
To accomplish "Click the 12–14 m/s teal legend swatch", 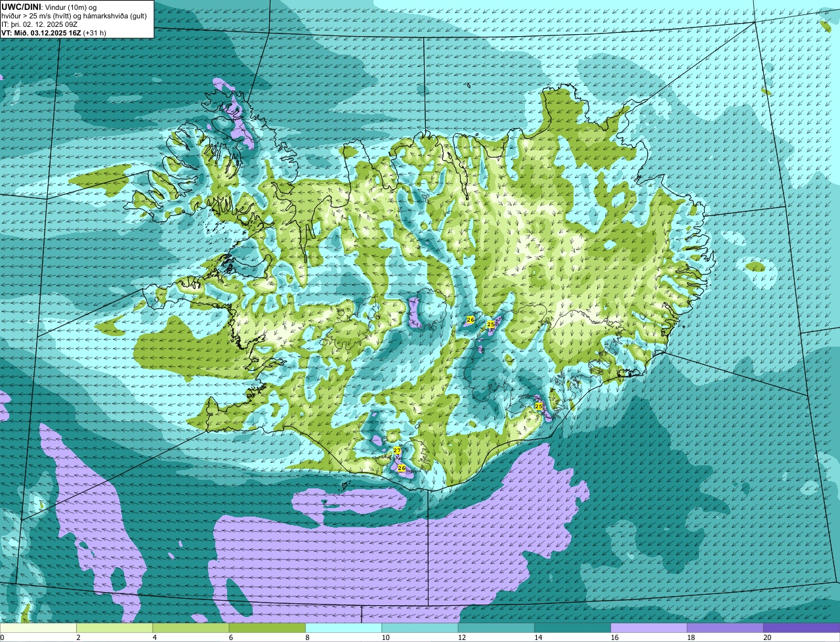I will 496,628.
